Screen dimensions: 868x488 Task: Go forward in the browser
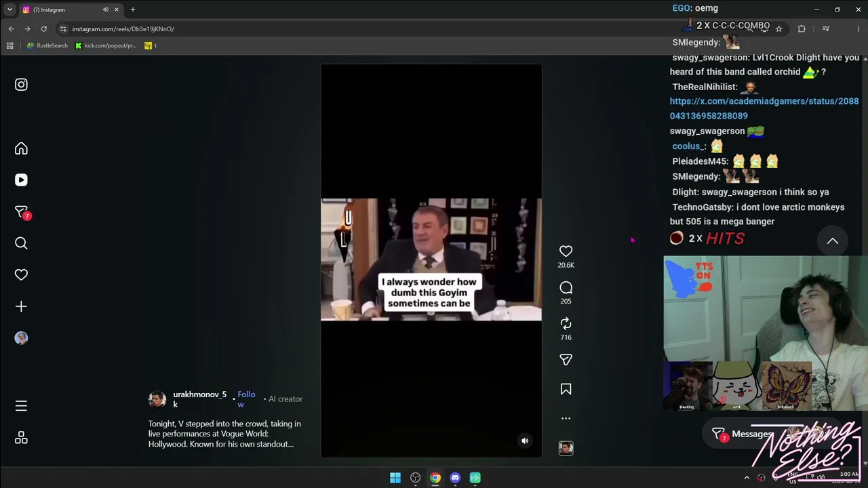27,28
